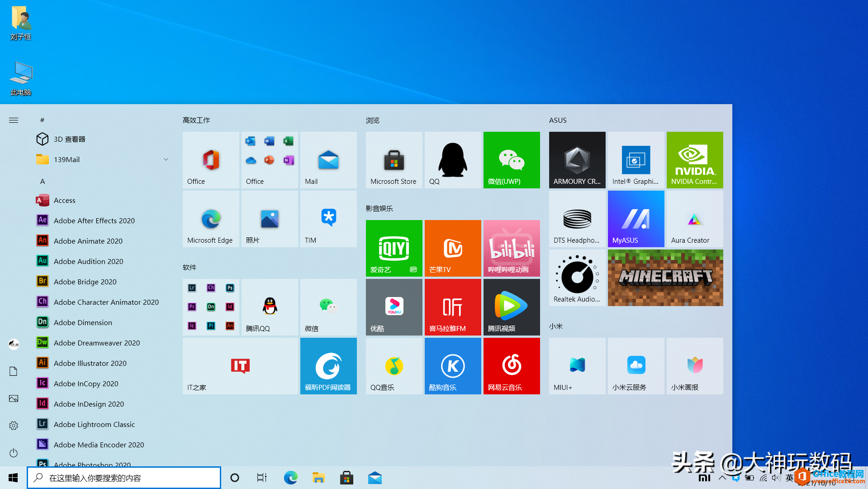The height and width of the screenshot is (489, 868).
Task: Open Aura Creator tile
Action: click(695, 219)
